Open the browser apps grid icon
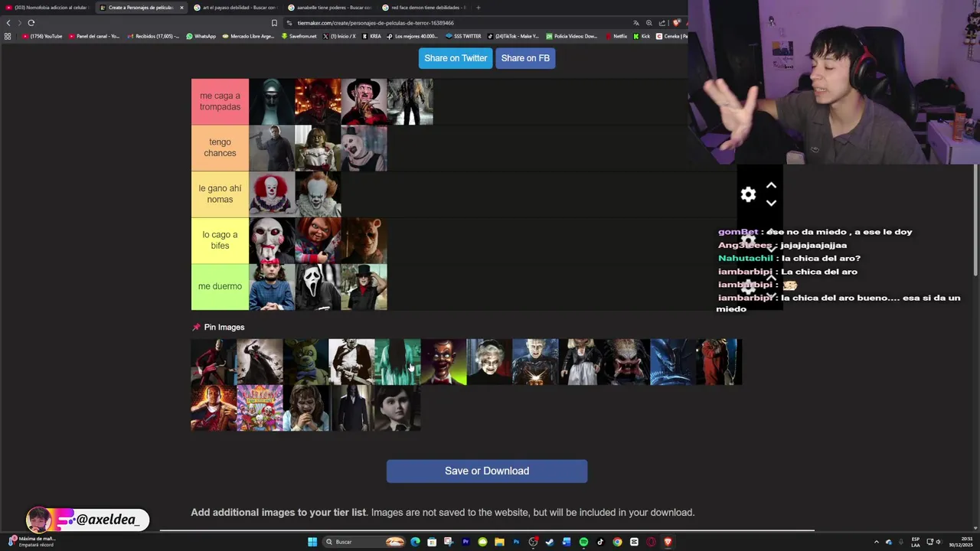Image resolution: width=980 pixels, height=551 pixels. tap(8, 36)
